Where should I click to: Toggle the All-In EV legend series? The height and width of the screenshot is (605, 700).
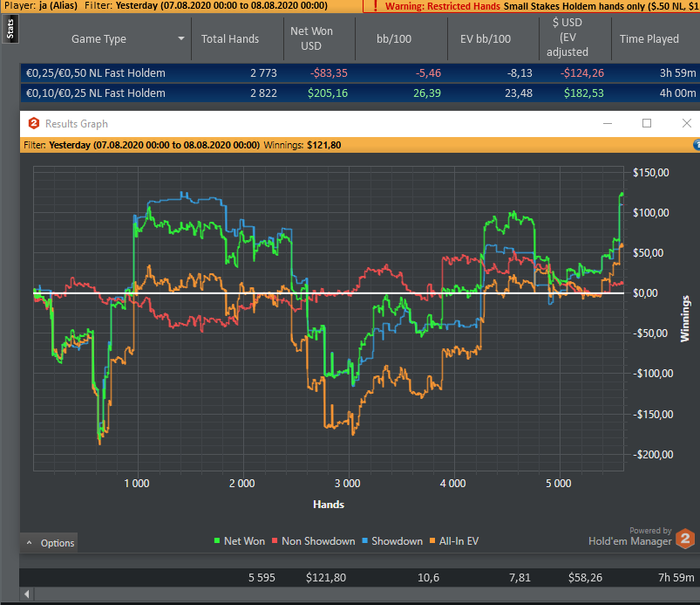454,541
